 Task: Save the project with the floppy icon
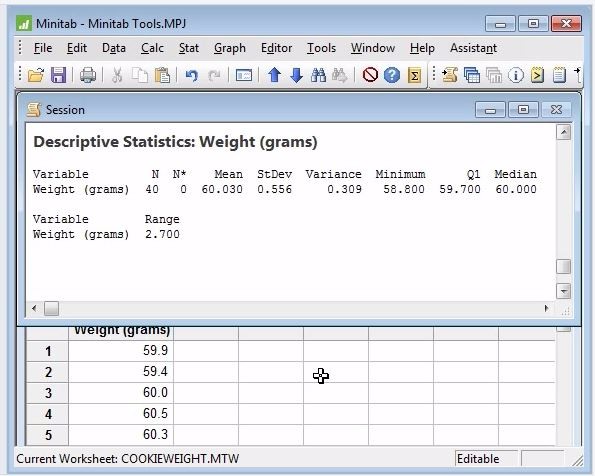point(58,75)
